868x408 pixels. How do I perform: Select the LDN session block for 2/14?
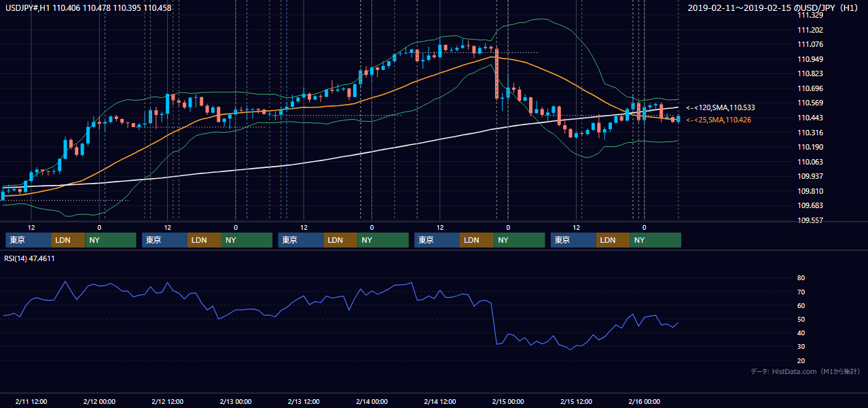pos(477,240)
